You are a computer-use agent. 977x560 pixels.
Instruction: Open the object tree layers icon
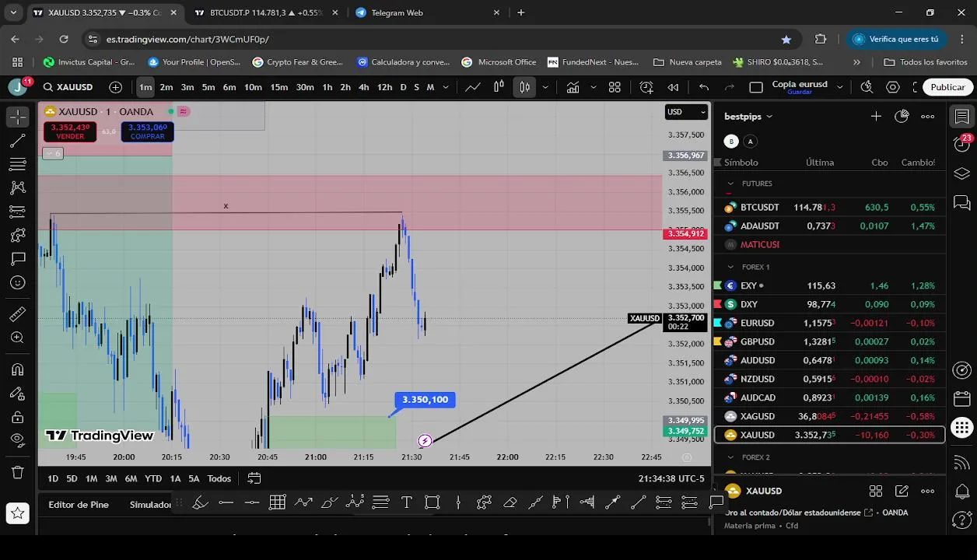(x=962, y=173)
